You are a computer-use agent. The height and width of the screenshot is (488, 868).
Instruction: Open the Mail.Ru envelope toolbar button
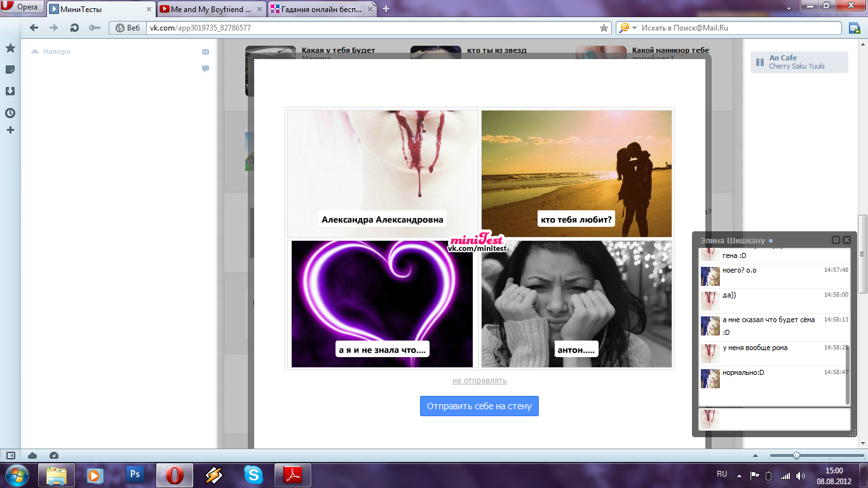tap(855, 28)
